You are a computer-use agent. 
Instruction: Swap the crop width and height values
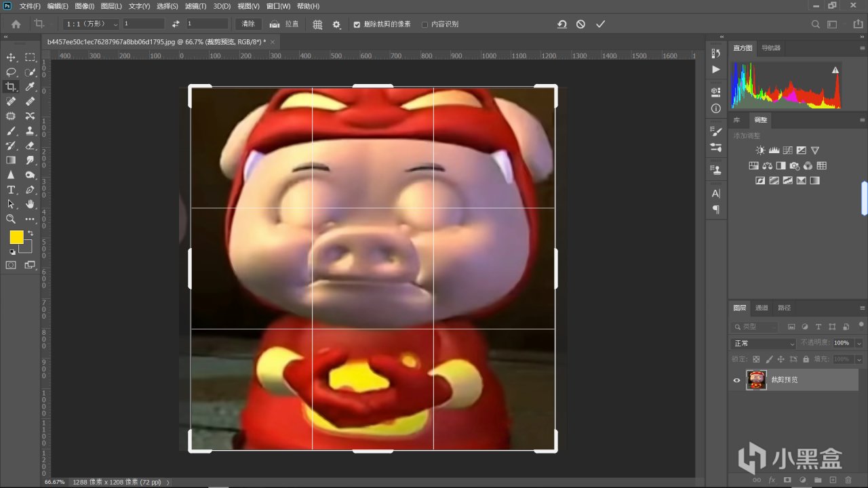point(176,24)
